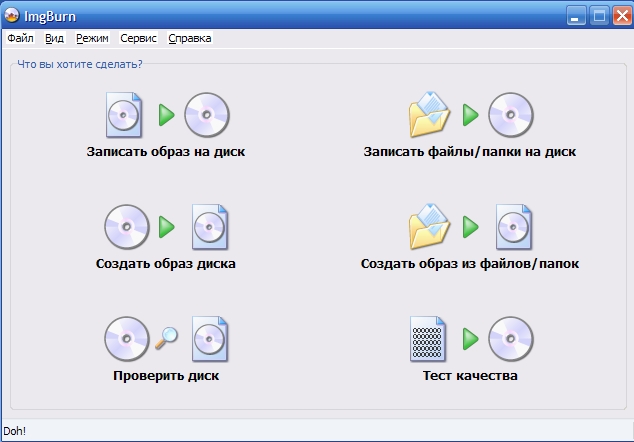The image size is (634, 442).
Task: Click the data sheet icon above "Тест качества"
Action: [428, 338]
